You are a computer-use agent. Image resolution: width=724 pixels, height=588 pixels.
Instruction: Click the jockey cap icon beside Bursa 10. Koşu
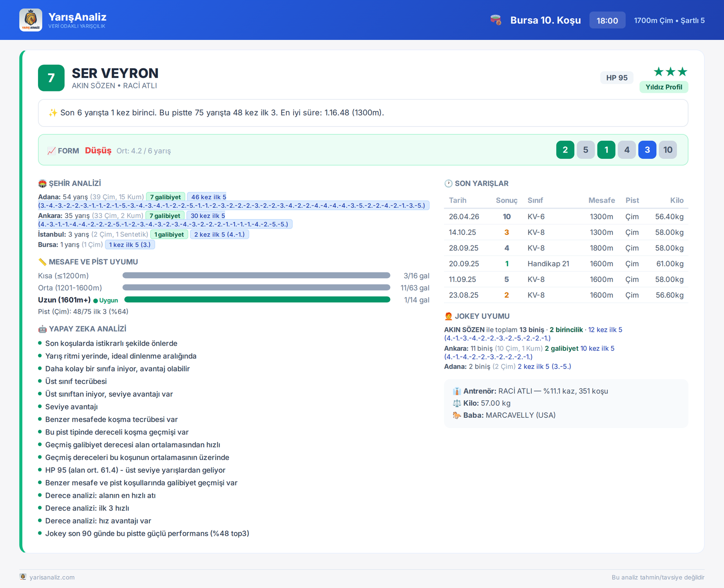pos(496,20)
